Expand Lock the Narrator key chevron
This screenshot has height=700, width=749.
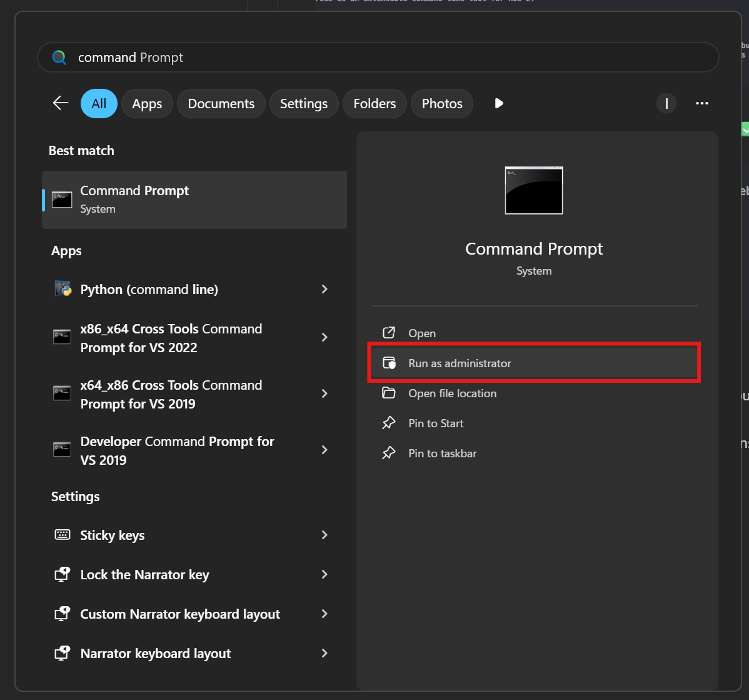(324, 574)
